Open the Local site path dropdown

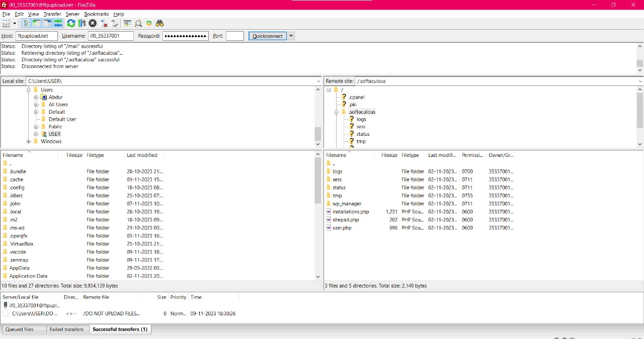[318, 81]
